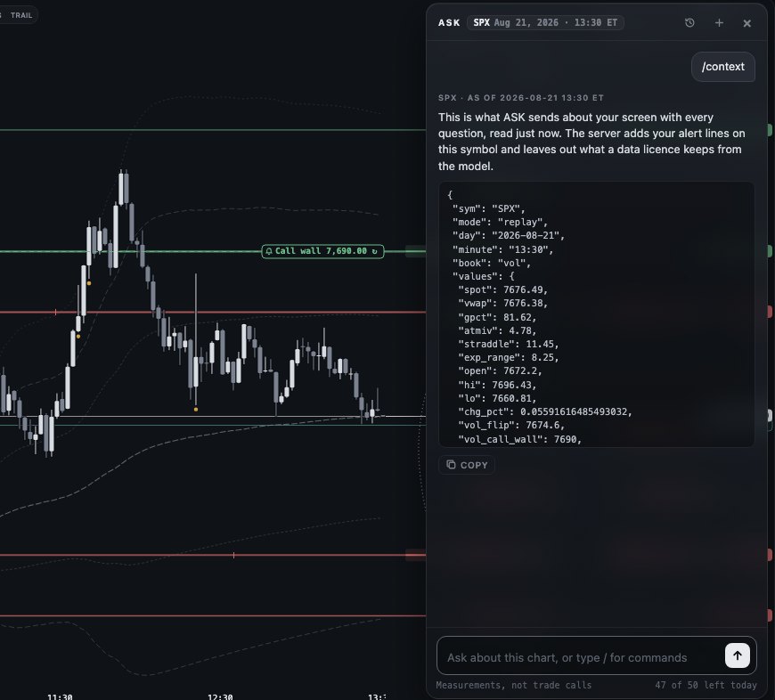Open the ASK conversation history icon
This screenshot has width=775, height=700.
689,23
